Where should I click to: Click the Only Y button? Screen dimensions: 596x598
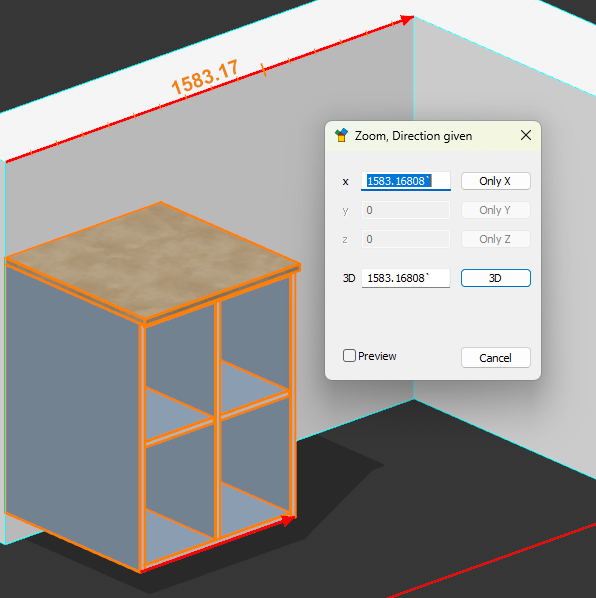(x=495, y=210)
